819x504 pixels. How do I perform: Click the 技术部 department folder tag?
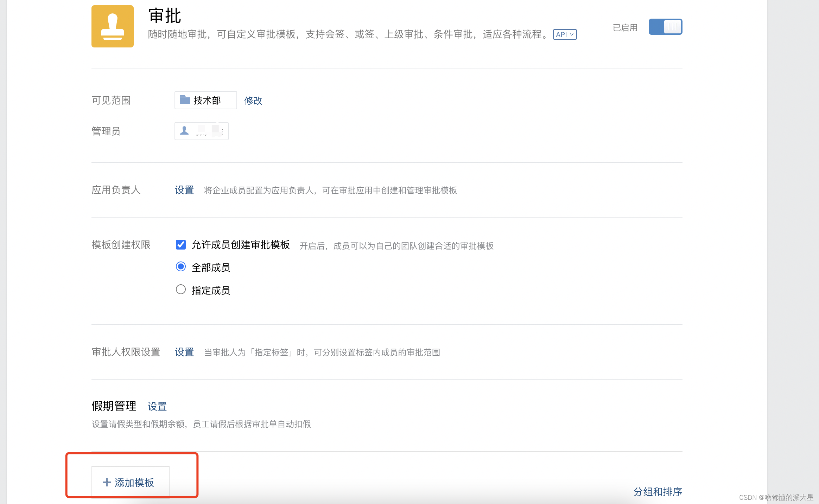point(205,100)
